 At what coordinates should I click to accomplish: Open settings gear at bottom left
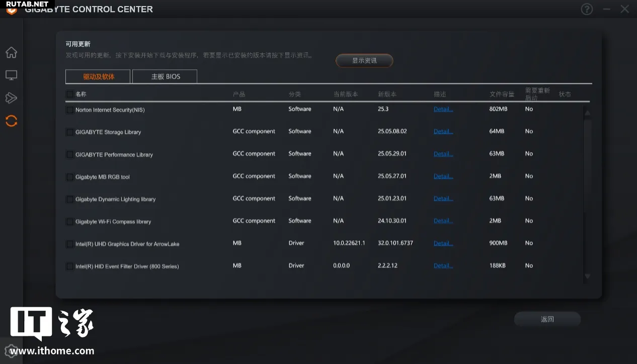[10, 351]
